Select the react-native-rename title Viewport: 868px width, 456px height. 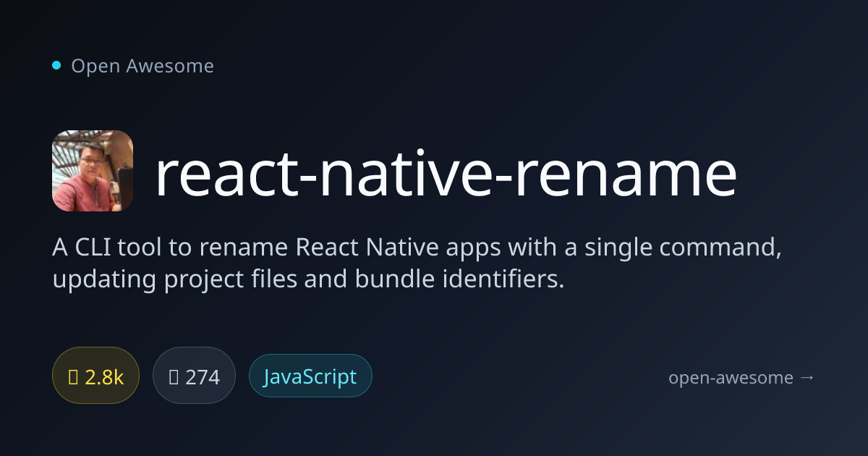[x=446, y=172]
